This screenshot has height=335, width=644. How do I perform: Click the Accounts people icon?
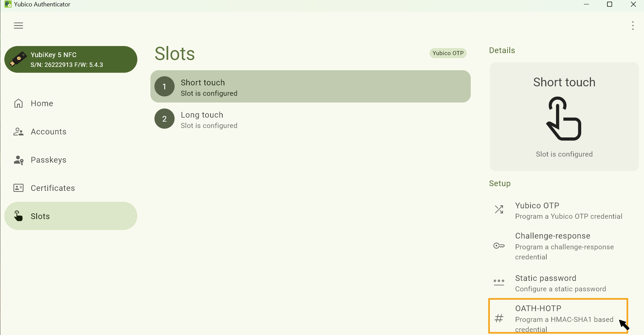(18, 132)
